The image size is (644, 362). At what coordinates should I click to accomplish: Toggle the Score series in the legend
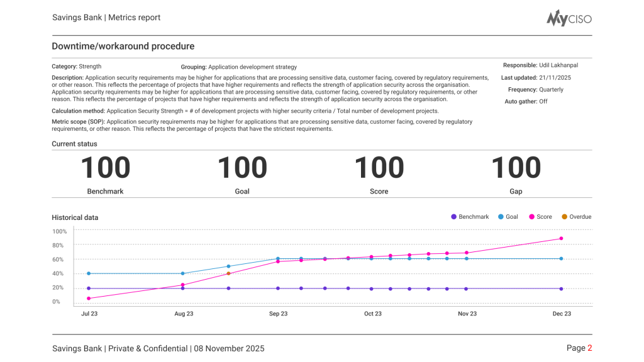(541, 216)
